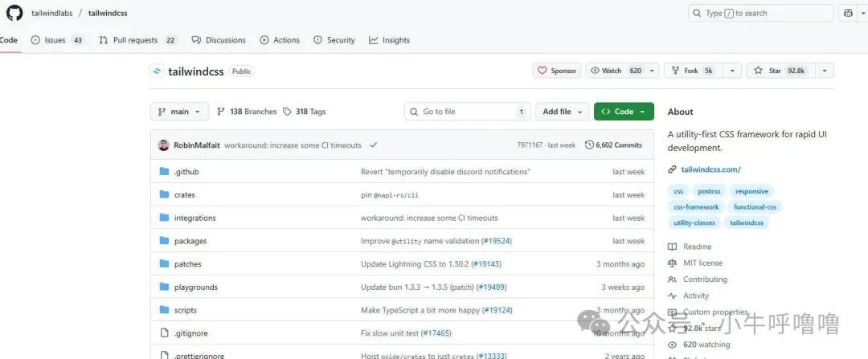This screenshot has width=868, height=359.
Task: Open the Copilot icon in header
Action: [849, 14]
